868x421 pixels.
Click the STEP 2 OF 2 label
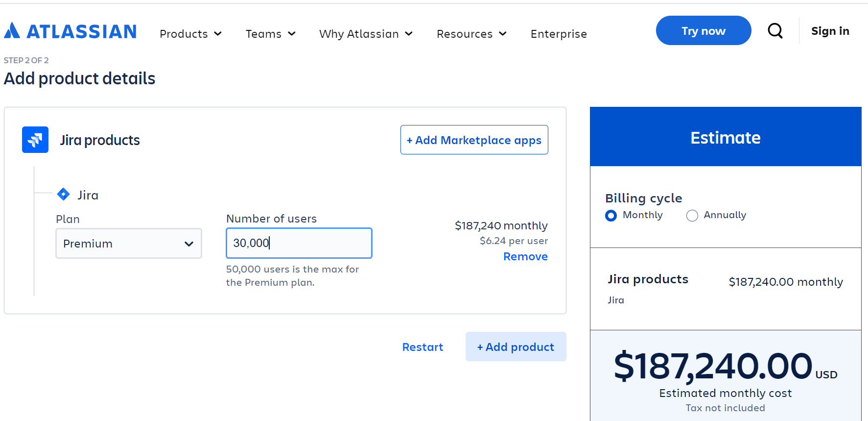[26, 60]
